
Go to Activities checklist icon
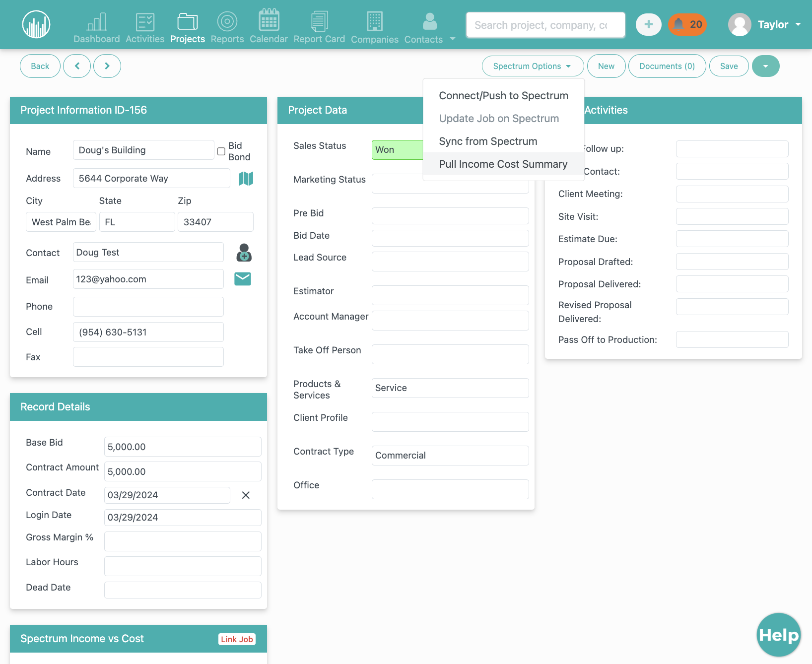[145, 22]
